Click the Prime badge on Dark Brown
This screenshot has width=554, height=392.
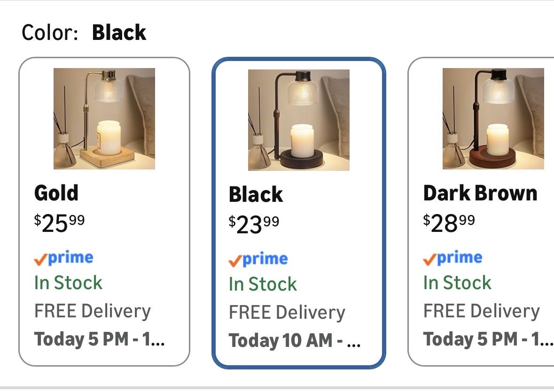click(453, 258)
